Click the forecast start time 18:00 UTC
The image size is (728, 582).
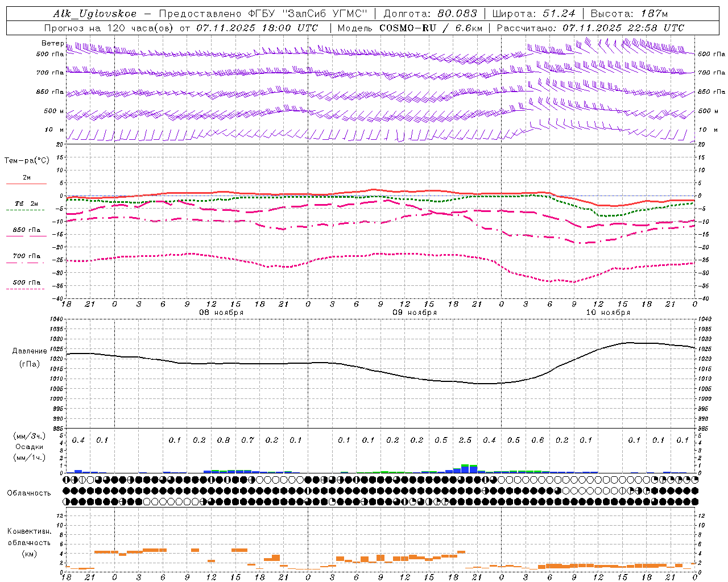pos(290,28)
